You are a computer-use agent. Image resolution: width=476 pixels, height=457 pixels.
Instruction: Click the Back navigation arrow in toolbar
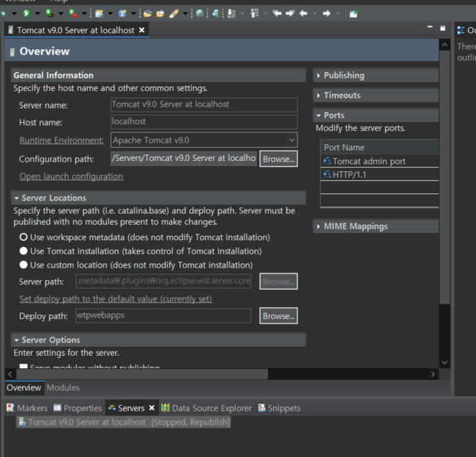tap(303, 13)
